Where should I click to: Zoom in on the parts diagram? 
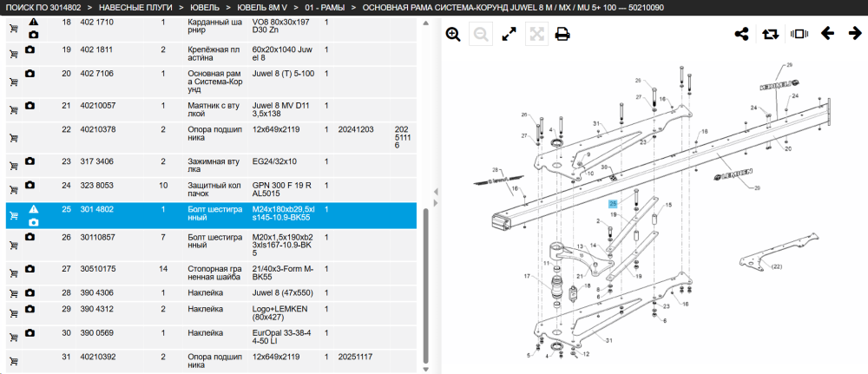(453, 35)
